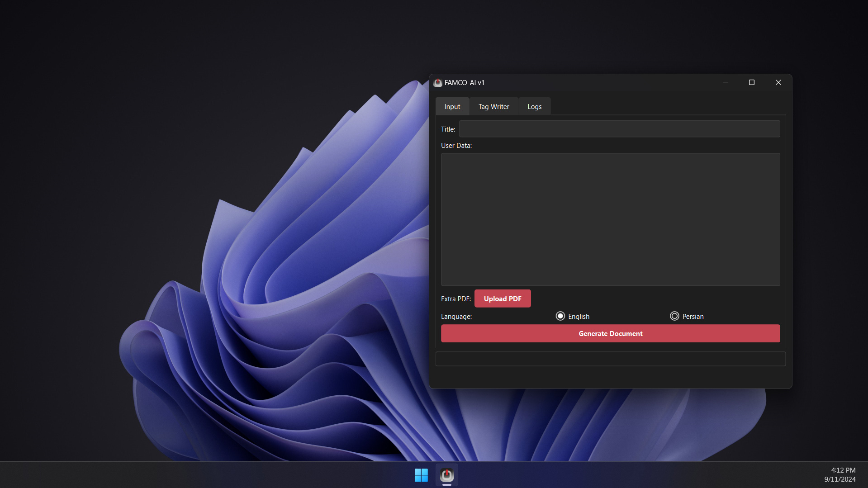The image size is (868, 488).
Task: Choose the Persian language option
Action: coord(674,316)
